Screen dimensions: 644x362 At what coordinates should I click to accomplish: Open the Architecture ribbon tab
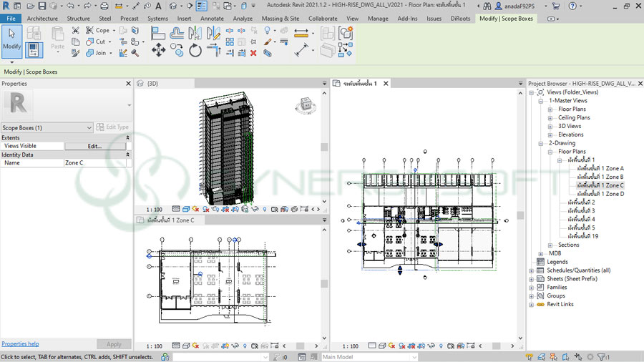click(x=42, y=19)
